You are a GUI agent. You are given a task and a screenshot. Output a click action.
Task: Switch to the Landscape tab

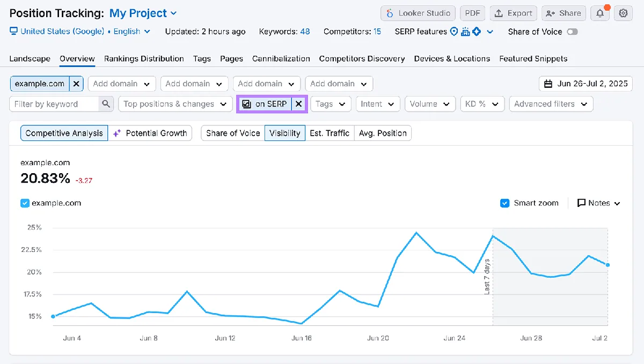(x=30, y=58)
